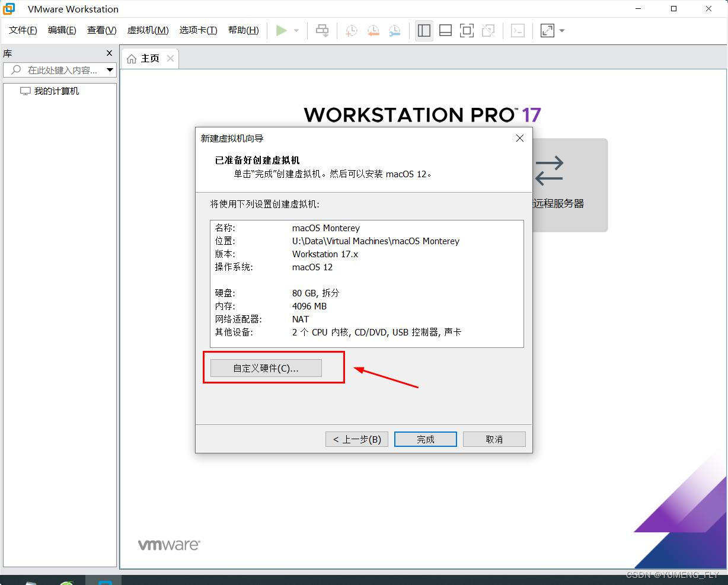
Task: Click the 上一步(B) back button
Action: pos(357,439)
